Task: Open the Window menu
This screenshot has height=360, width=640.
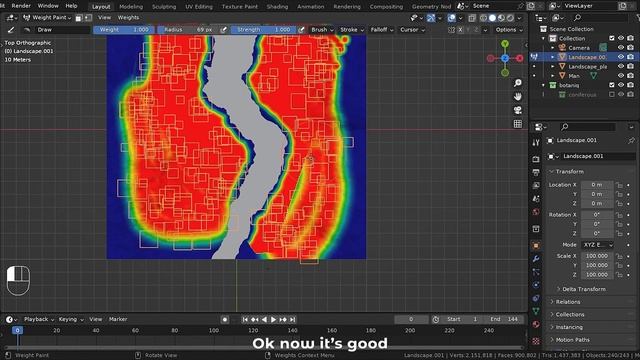Action: point(48,6)
